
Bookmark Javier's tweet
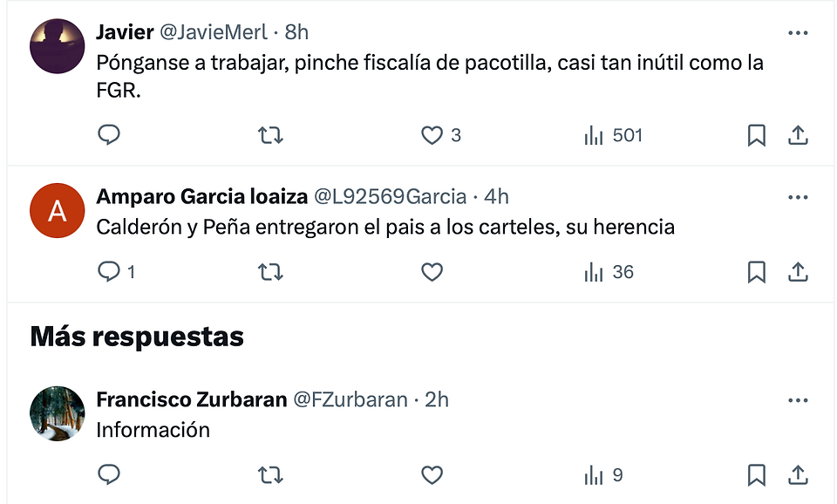757,135
